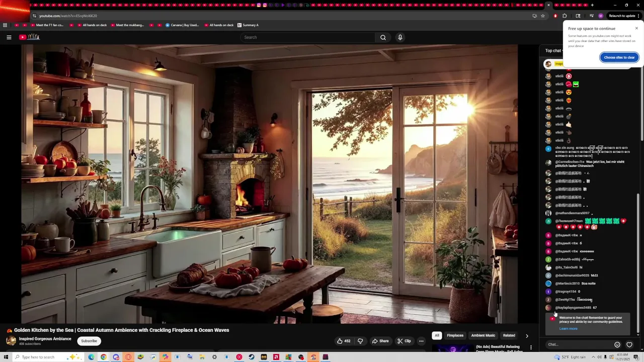The height and width of the screenshot is (362, 644).
Task: Send a heart reaction in chat
Action: point(629,344)
